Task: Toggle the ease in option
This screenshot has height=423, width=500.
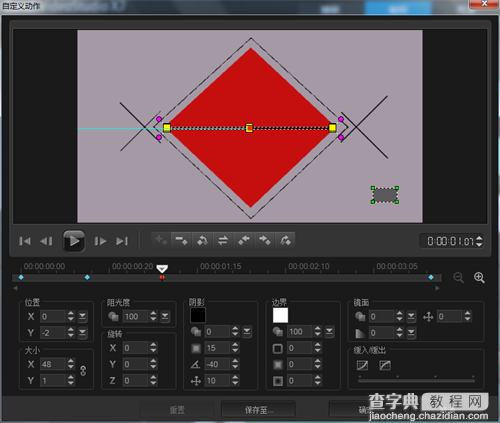Action: click(x=362, y=365)
